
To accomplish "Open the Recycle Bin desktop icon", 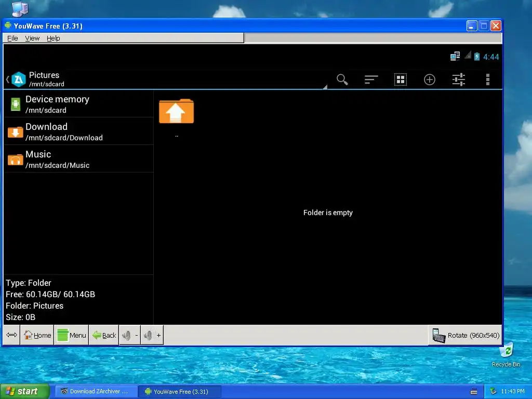I will click(x=506, y=355).
